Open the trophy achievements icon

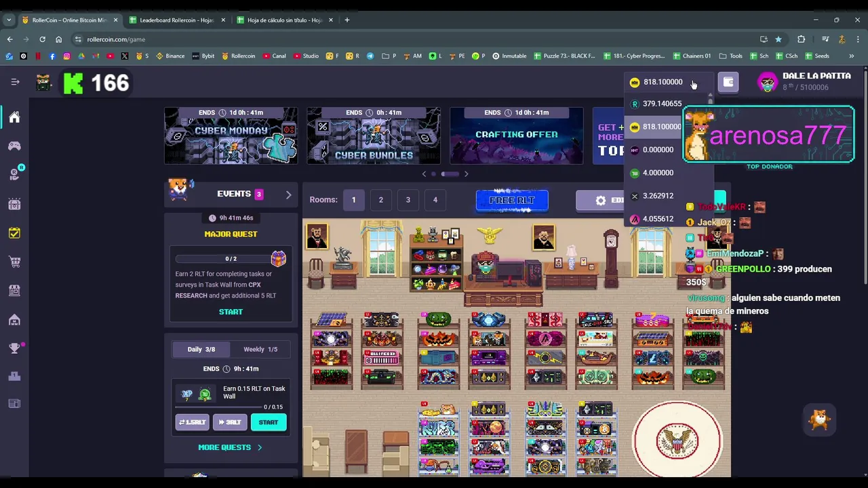(x=14, y=348)
